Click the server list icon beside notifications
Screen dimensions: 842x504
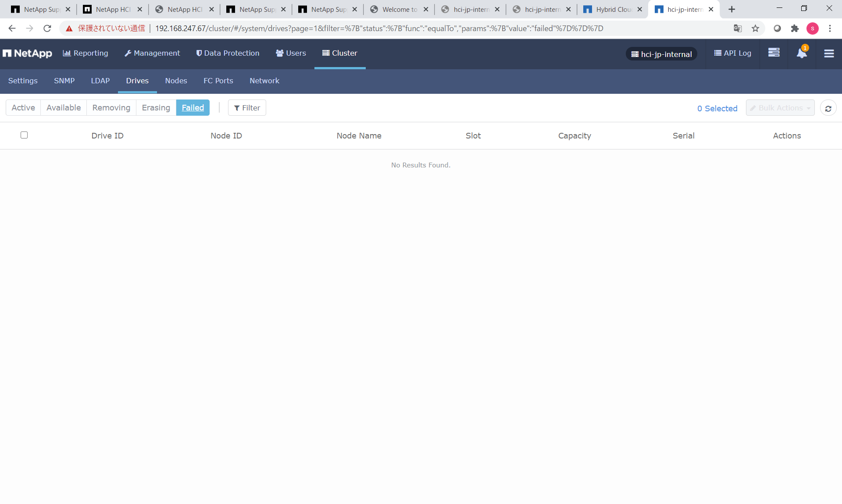click(774, 53)
